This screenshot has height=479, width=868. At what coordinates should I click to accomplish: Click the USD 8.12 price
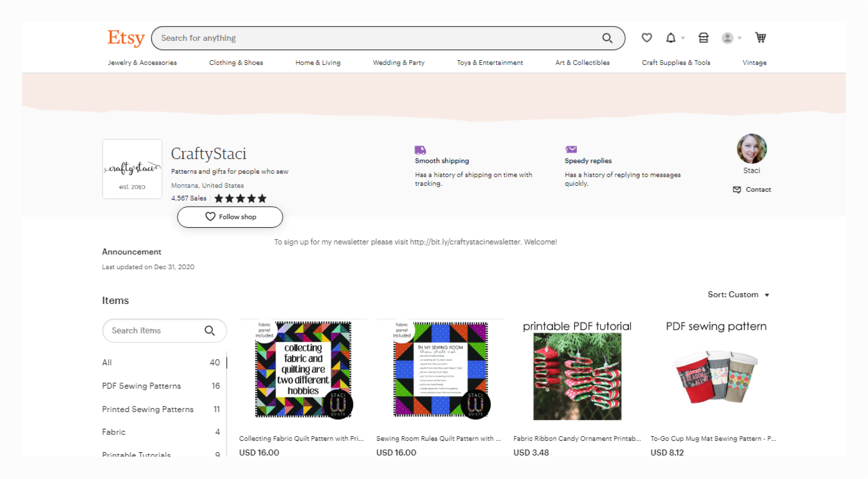pyautogui.click(x=667, y=453)
